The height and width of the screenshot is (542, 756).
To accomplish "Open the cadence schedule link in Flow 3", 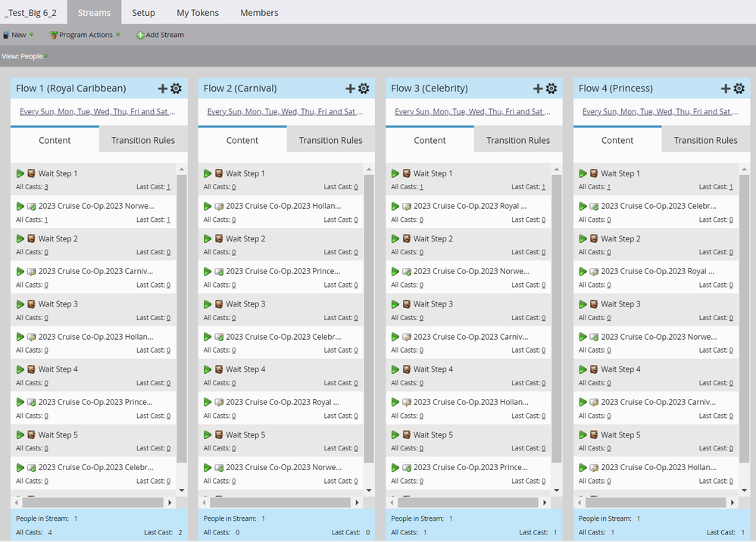I will (x=473, y=112).
